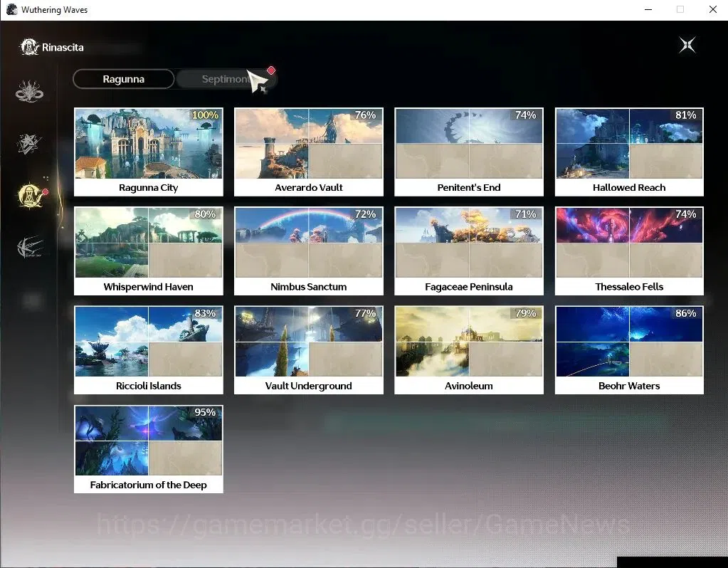Viewport: 728px width, 568px height.
Task: Click the 86% label on Beohr Waters
Action: click(686, 313)
